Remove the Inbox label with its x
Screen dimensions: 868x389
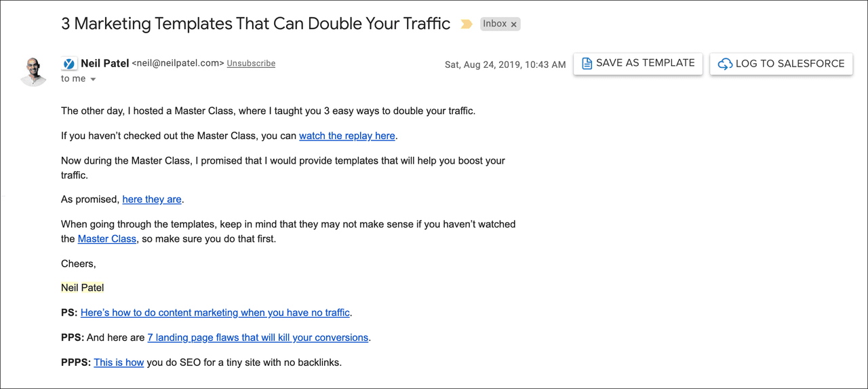(514, 24)
